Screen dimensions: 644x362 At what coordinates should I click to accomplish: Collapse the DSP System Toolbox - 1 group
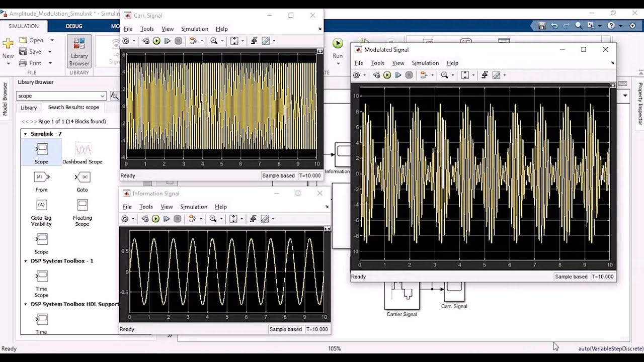26,261
